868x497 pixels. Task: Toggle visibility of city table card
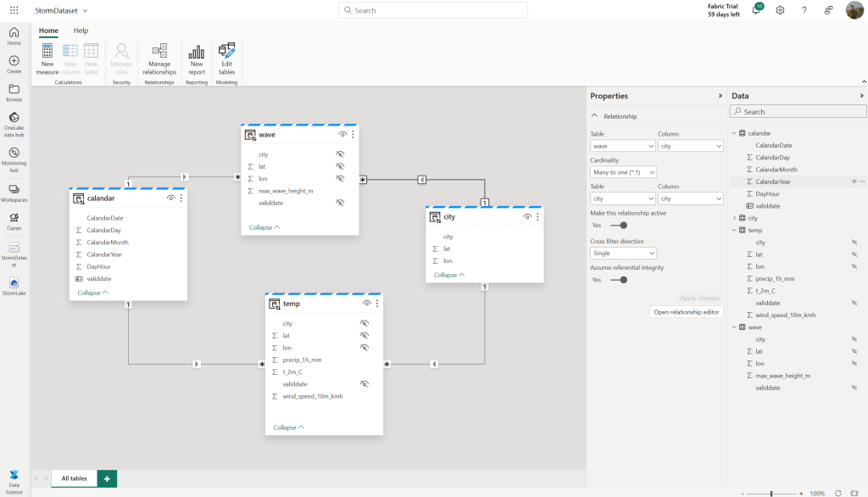point(527,216)
